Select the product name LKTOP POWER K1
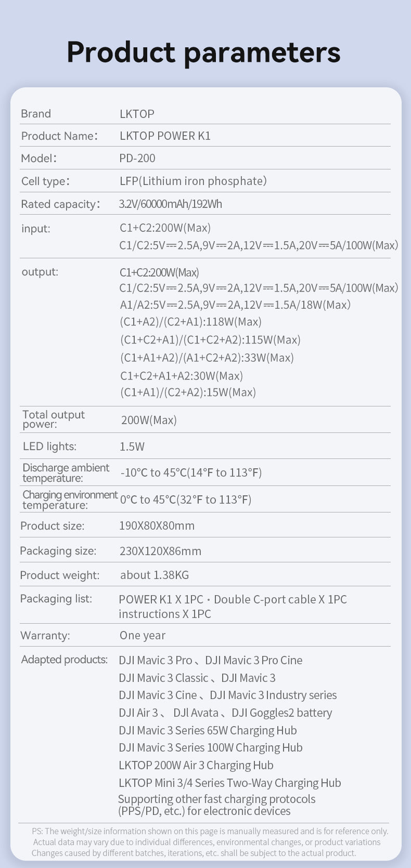Viewport: 411px width, 868px height. click(165, 136)
